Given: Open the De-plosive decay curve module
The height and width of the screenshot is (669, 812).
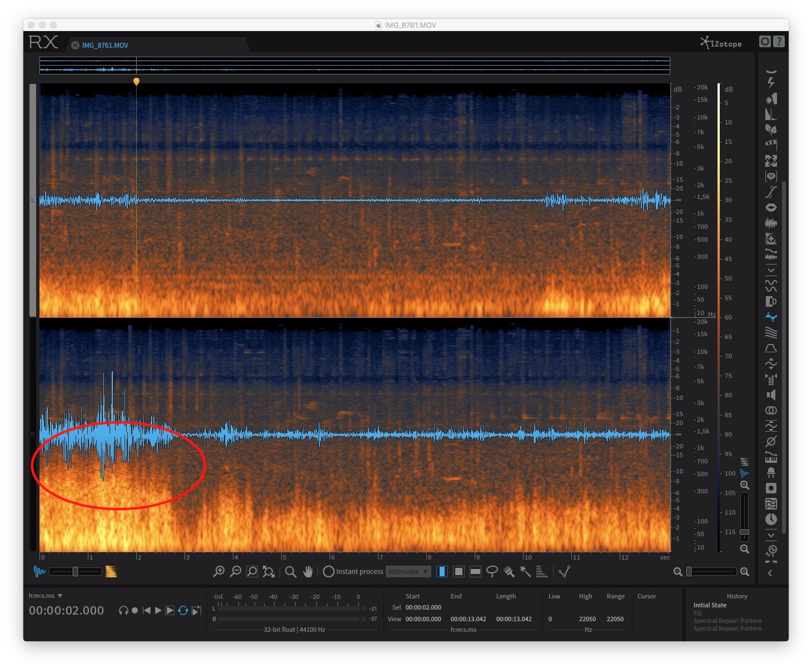Looking at the screenshot, I should [771, 114].
